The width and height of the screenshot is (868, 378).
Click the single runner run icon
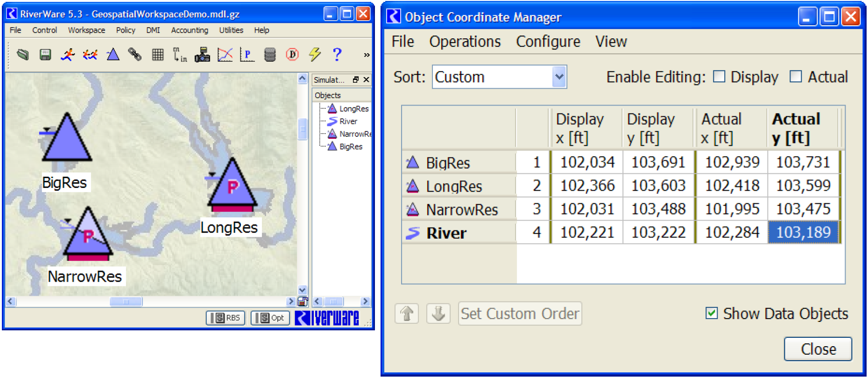tap(68, 55)
